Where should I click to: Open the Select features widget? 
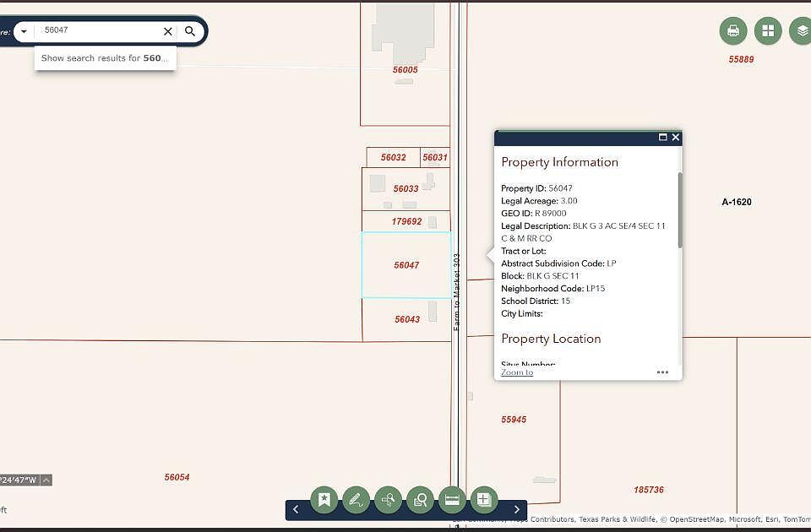[x=388, y=499]
